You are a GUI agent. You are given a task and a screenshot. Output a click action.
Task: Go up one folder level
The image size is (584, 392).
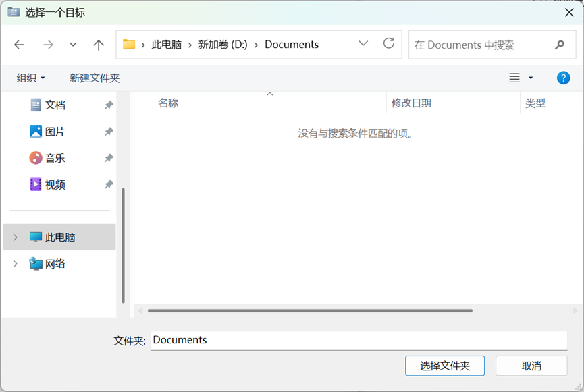99,45
